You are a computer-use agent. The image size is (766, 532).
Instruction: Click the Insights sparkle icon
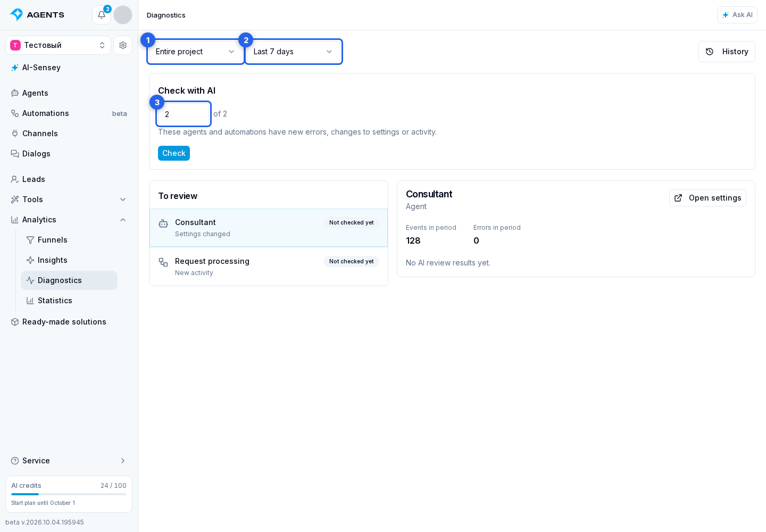coord(30,260)
